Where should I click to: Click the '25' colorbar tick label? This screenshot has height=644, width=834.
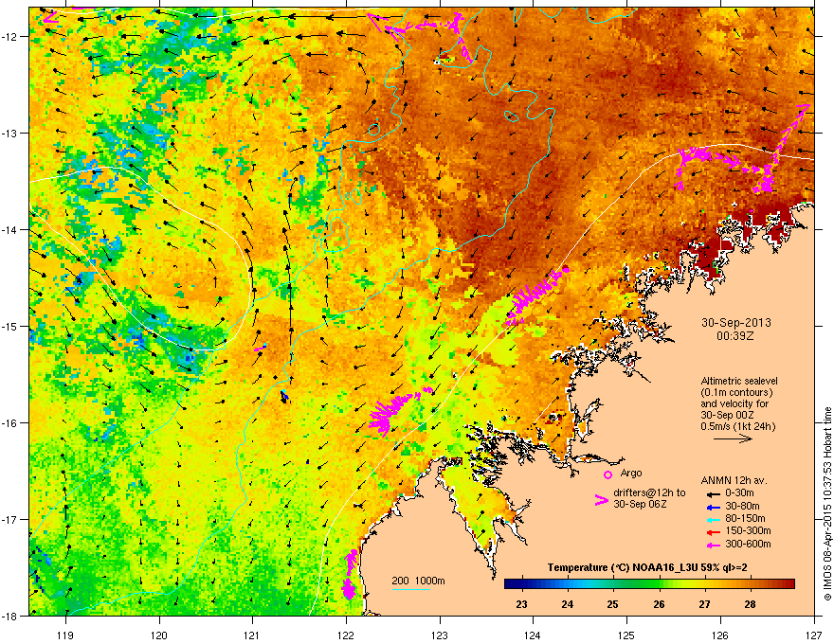click(x=613, y=604)
